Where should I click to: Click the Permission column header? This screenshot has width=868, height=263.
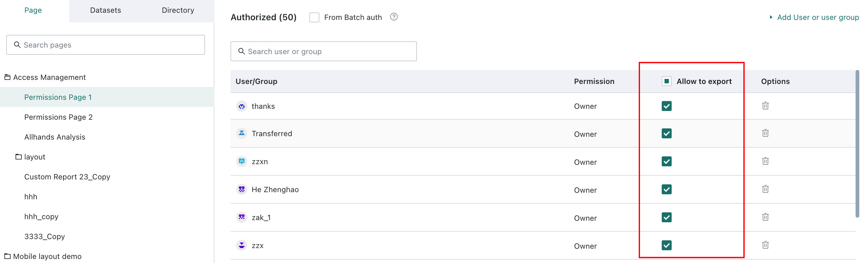594,81
